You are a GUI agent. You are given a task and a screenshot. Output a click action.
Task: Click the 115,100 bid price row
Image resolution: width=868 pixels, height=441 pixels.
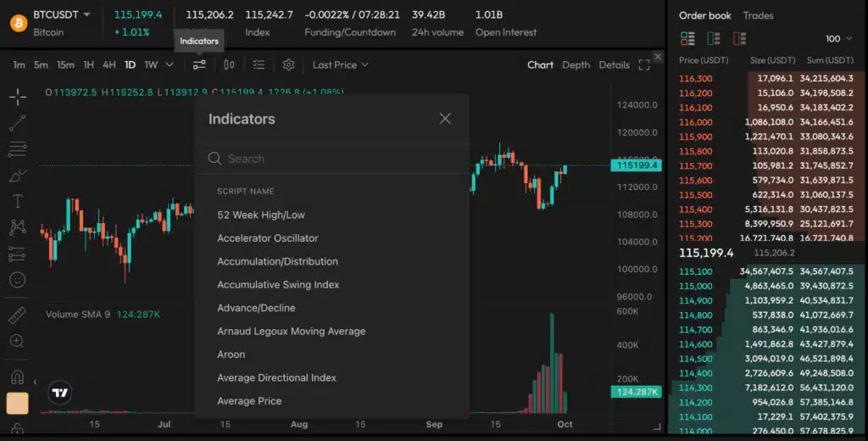[x=766, y=271]
